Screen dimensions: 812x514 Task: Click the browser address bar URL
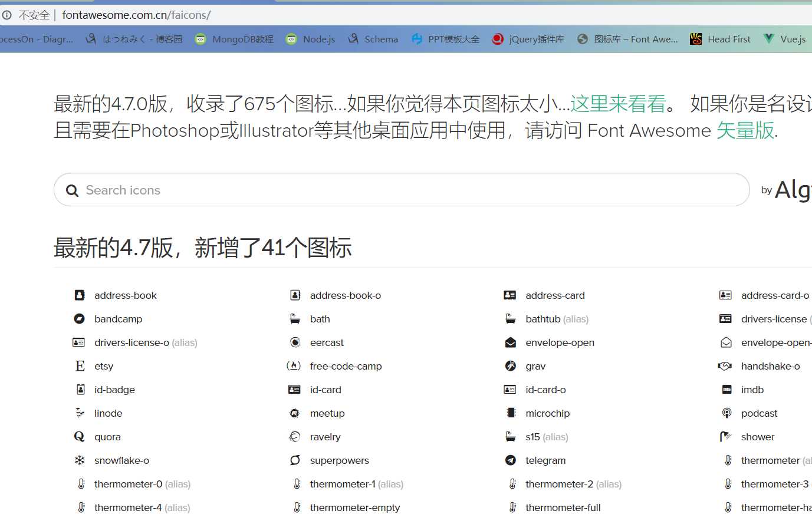point(136,15)
